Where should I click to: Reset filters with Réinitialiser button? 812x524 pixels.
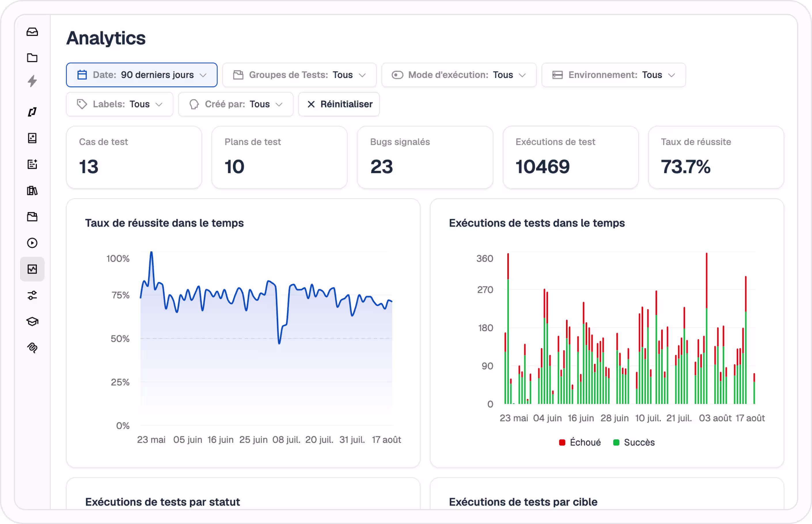(339, 104)
